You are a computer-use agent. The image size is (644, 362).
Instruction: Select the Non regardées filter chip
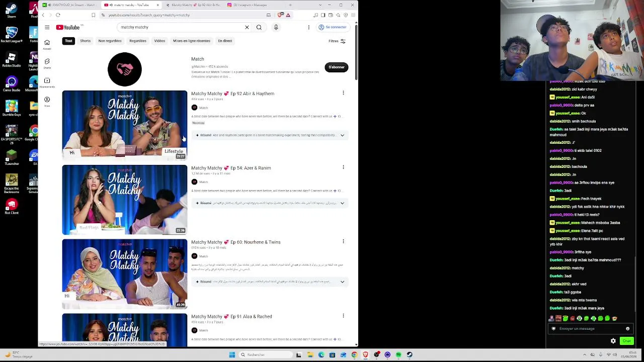click(110, 41)
